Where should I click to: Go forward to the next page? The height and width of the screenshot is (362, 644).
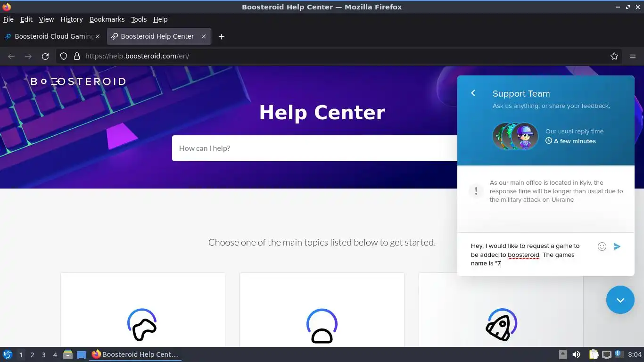click(28, 56)
